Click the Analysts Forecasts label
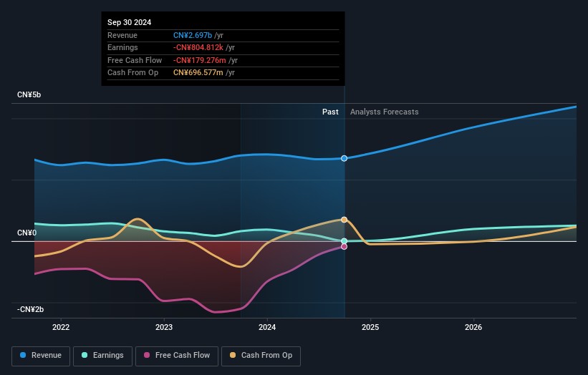Viewport: 588px width, 375px height. coord(385,112)
